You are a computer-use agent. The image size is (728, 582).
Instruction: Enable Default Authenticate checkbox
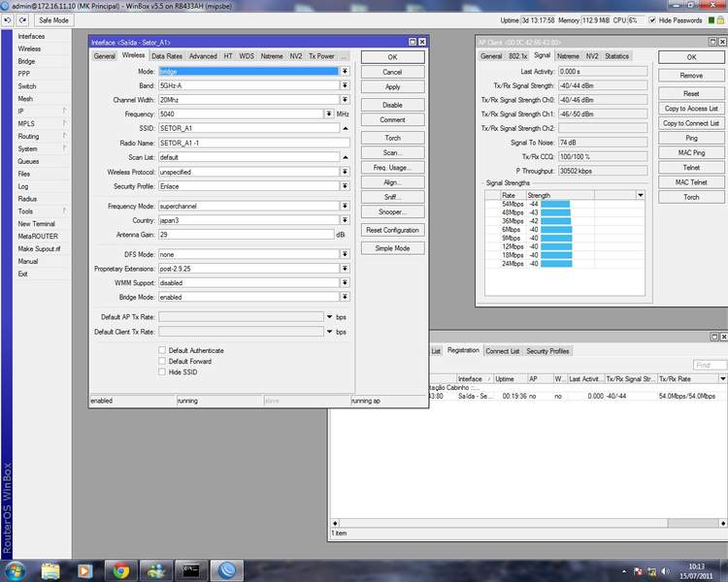(162, 350)
